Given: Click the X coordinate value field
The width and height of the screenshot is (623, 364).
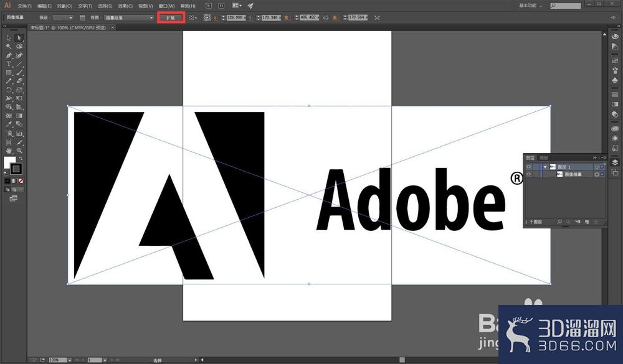Looking at the screenshot, I should (236, 17).
